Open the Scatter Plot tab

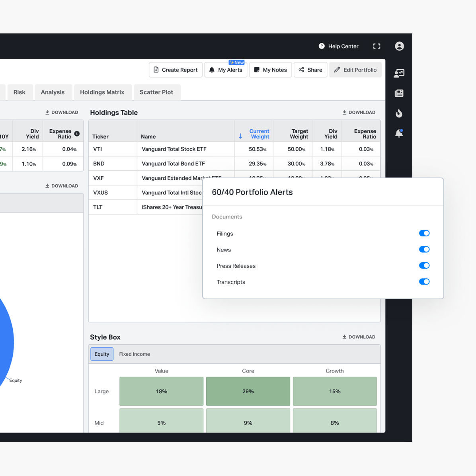[x=156, y=92]
